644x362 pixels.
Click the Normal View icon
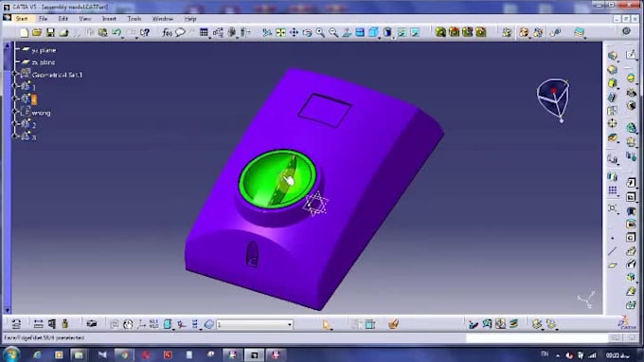(347, 32)
